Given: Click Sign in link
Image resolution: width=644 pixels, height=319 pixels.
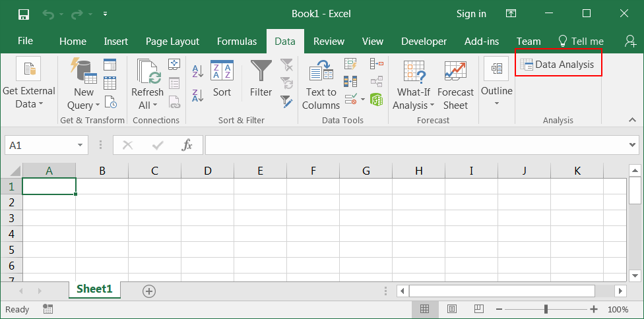Looking at the screenshot, I should click(x=471, y=14).
